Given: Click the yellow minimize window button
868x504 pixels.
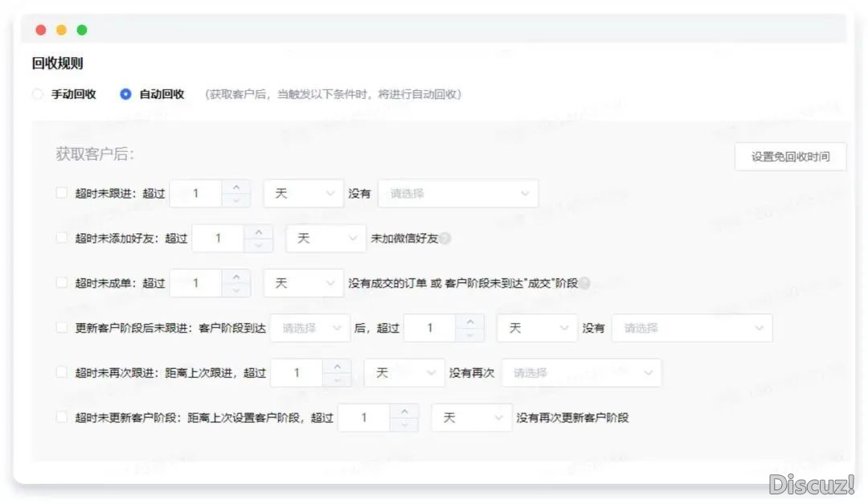Looking at the screenshot, I should [61, 30].
